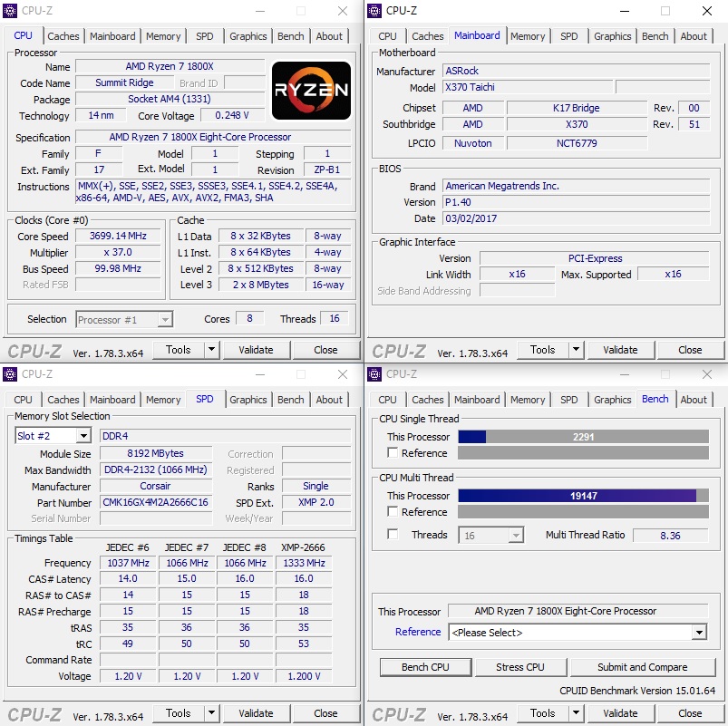Click CPU-Z app icon in top-left window title bar
This screenshot has width=728, height=726.
(x=10, y=11)
